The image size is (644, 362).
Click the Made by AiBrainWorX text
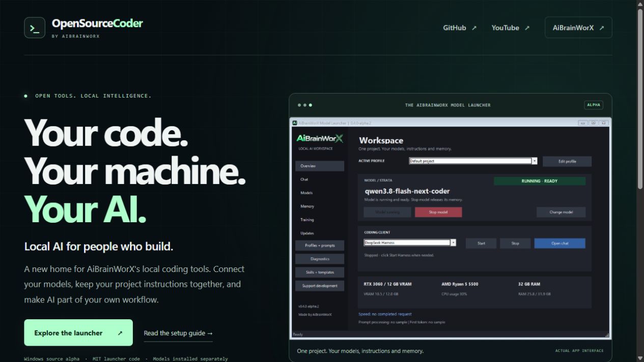[x=315, y=315]
